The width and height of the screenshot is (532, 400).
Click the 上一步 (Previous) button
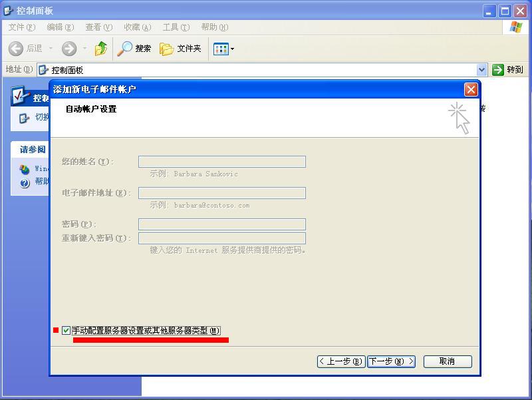(x=341, y=361)
